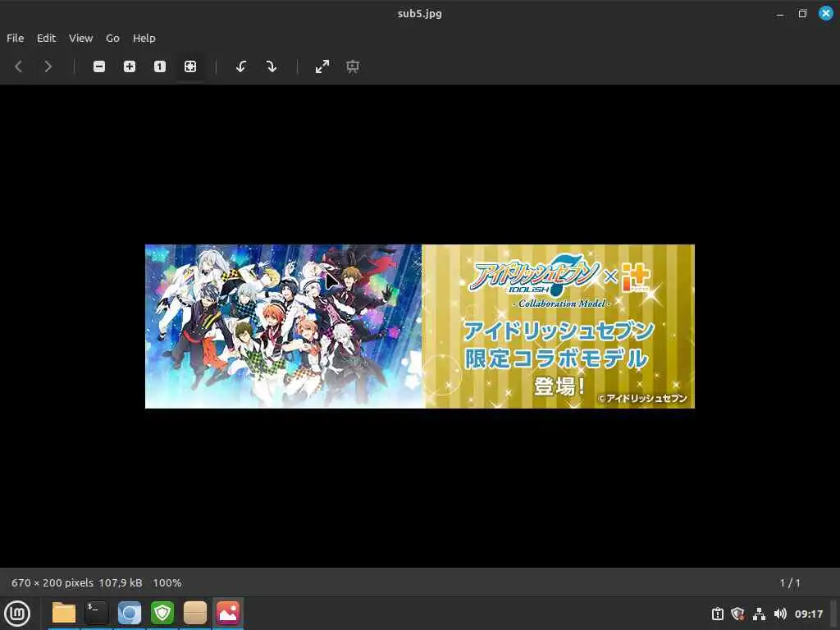Open the Linux Mint start menu

pos(17,614)
